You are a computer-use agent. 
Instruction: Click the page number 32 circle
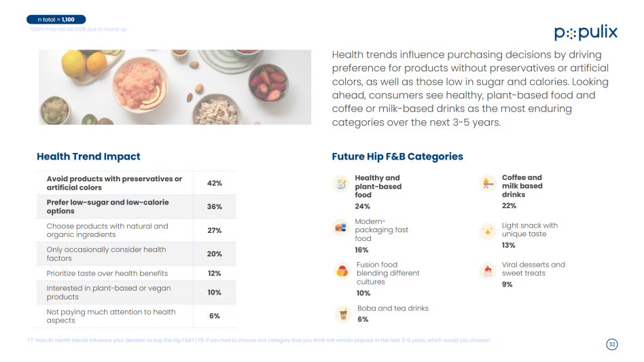pos(612,344)
